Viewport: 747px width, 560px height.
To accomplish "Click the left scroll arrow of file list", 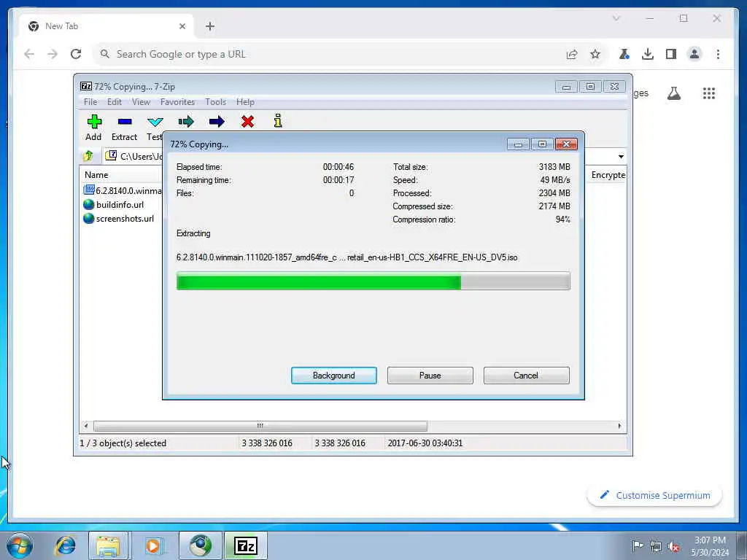I will tap(86, 426).
